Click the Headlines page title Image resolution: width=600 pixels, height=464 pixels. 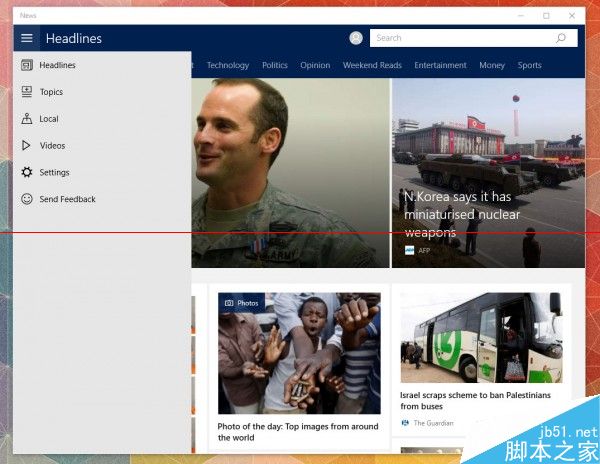74,38
